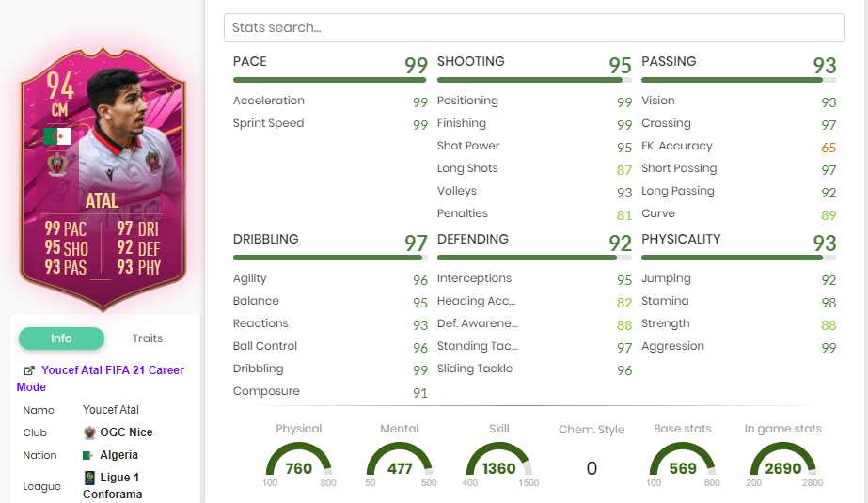Switch to the Info tab

pyautogui.click(x=61, y=338)
